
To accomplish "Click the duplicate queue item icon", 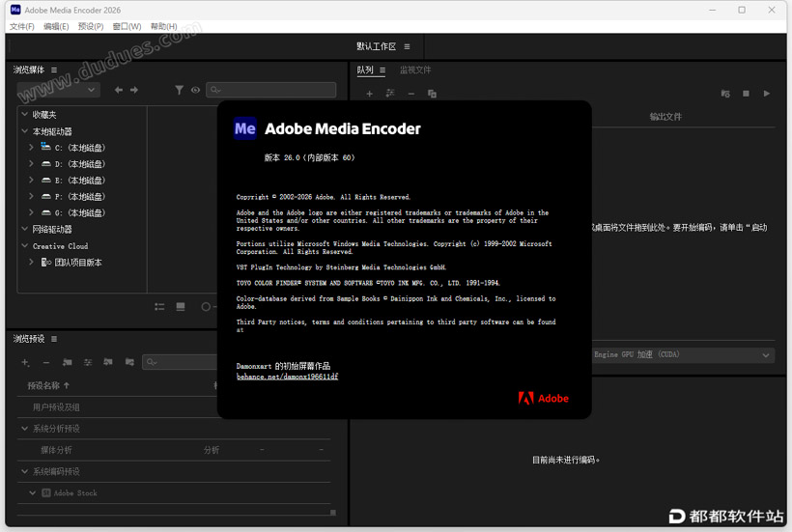I will click(432, 94).
